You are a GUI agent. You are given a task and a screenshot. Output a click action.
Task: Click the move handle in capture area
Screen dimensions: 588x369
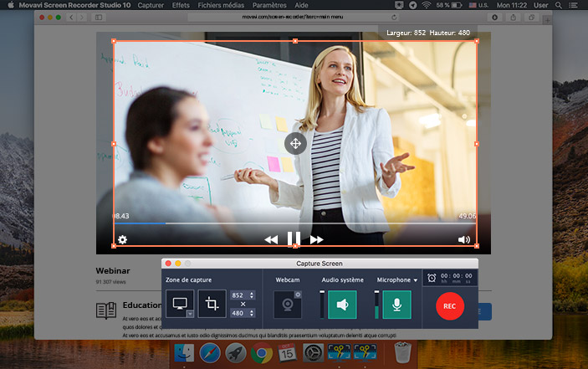coord(294,143)
